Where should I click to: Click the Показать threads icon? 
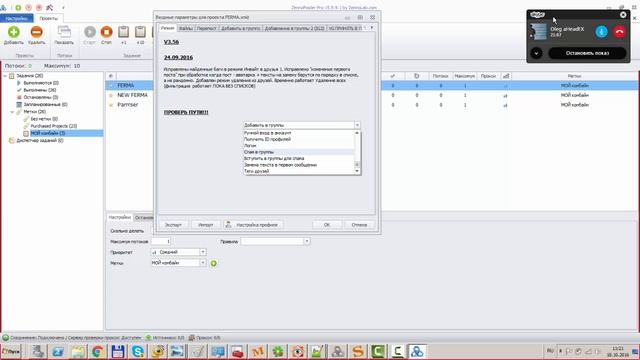click(x=64, y=32)
